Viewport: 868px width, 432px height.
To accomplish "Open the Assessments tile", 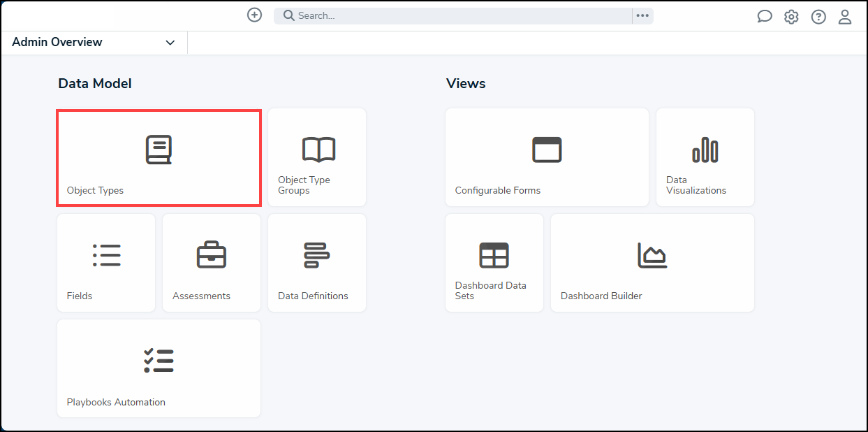I will (x=211, y=263).
